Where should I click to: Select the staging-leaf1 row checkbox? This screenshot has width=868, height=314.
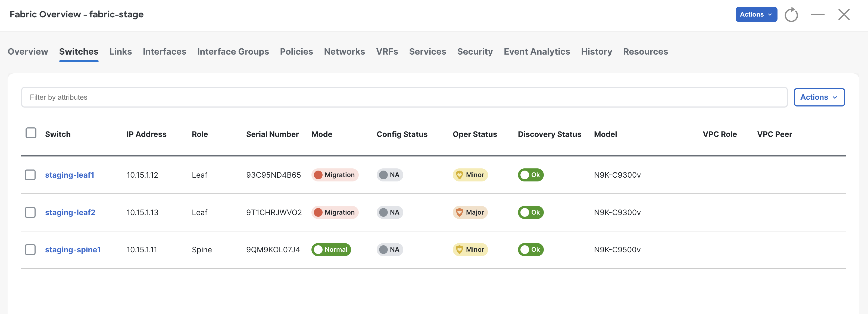point(30,175)
